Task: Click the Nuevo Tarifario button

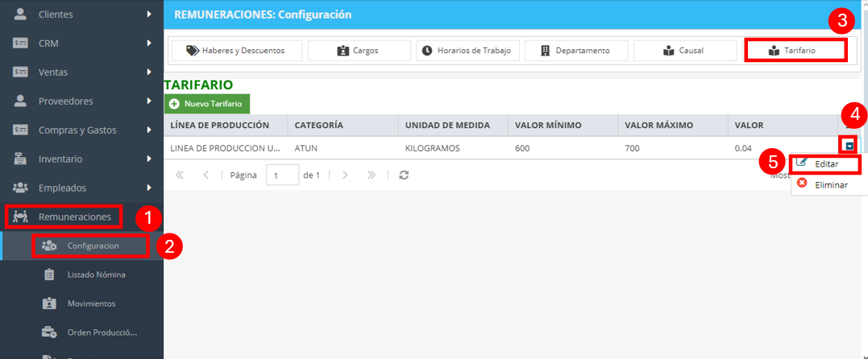Action: click(x=207, y=104)
